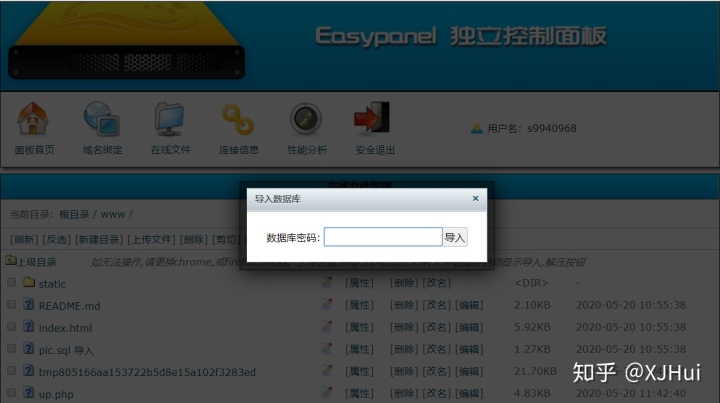Click the [反选] invert selection link
This screenshot has width=720, height=403.
click(56, 240)
